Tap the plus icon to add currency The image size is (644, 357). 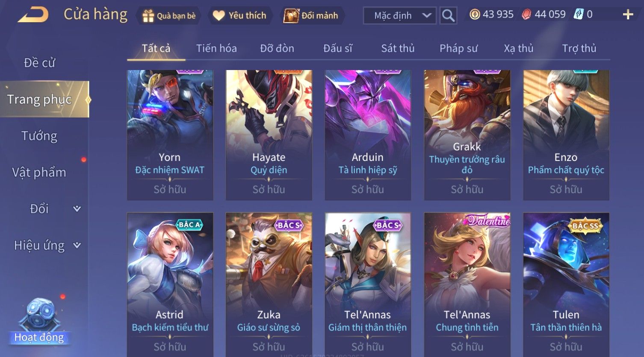(x=628, y=15)
